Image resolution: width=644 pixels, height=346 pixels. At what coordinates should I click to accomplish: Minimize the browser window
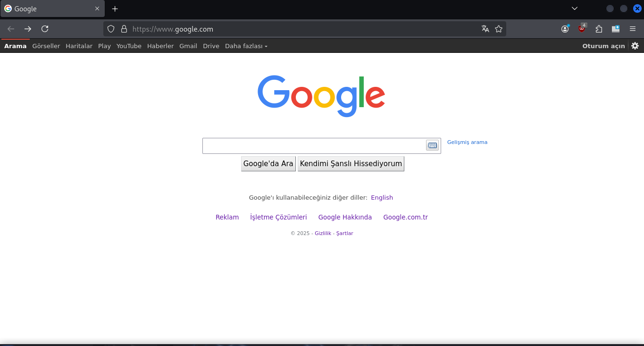pyautogui.click(x=610, y=8)
